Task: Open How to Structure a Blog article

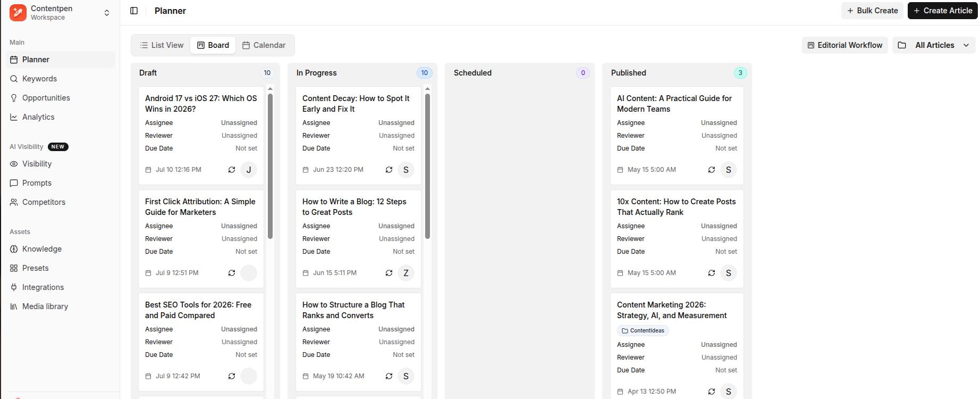Action: click(x=353, y=310)
